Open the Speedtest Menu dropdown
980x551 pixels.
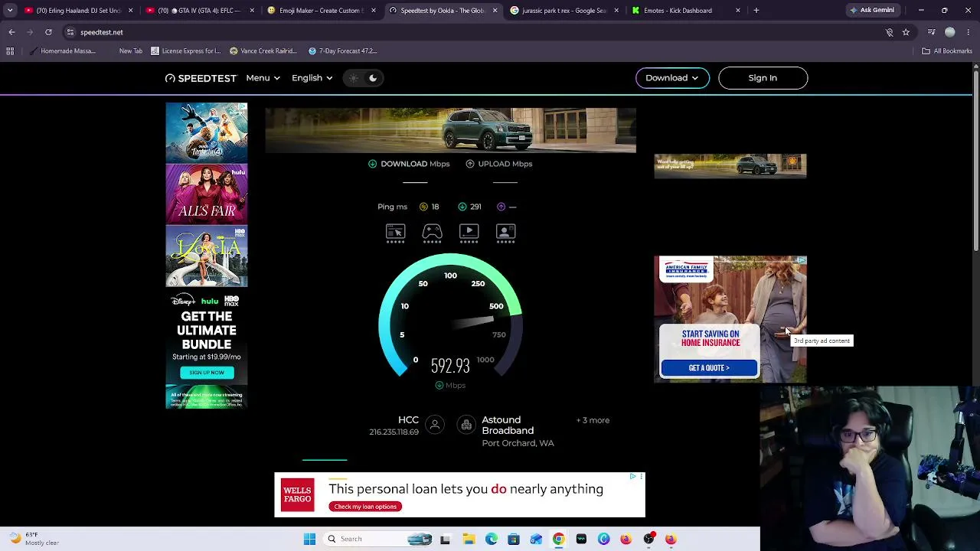(x=263, y=78)
